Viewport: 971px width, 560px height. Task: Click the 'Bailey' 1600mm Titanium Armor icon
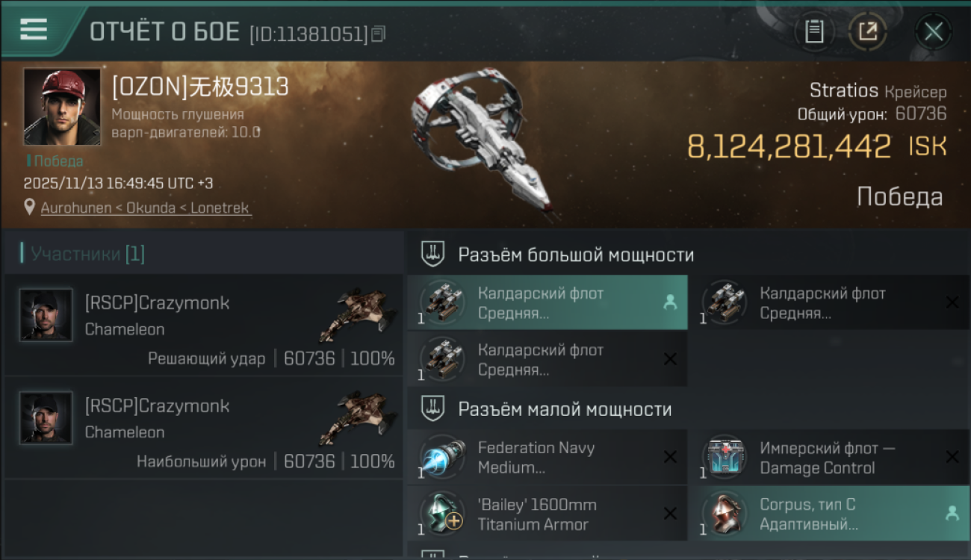[x=442, y=514]
